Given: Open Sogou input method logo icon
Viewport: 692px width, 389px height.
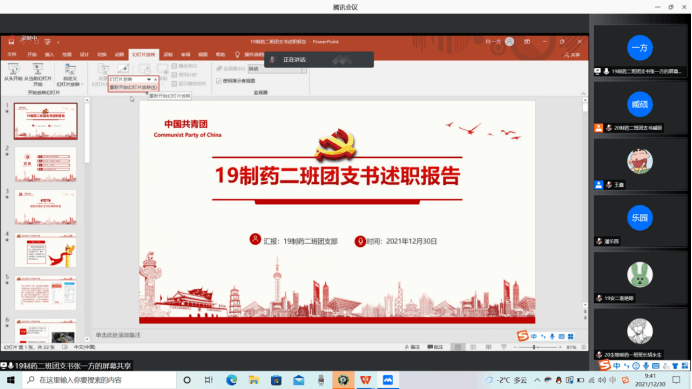Looking at the screenshot, I should pos(523,336).
